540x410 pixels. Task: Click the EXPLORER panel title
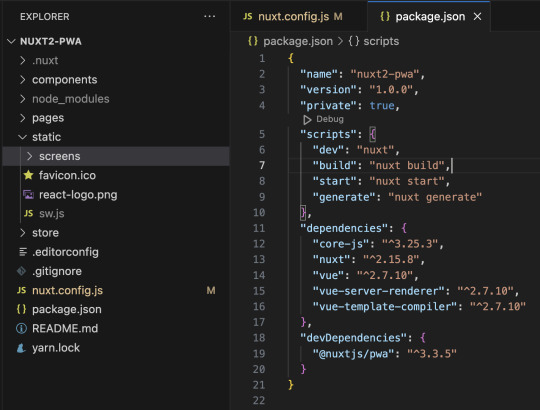pos(45,17)
